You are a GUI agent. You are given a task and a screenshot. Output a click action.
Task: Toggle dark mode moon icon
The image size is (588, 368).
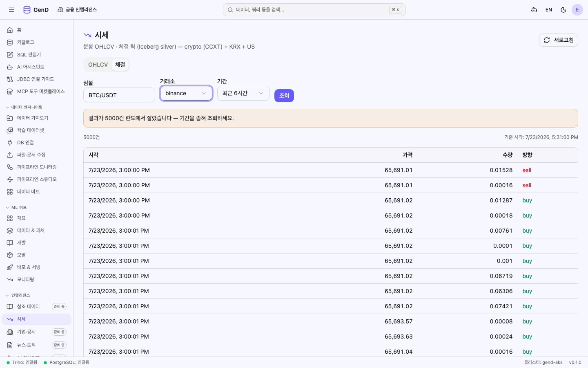[563, 10]
